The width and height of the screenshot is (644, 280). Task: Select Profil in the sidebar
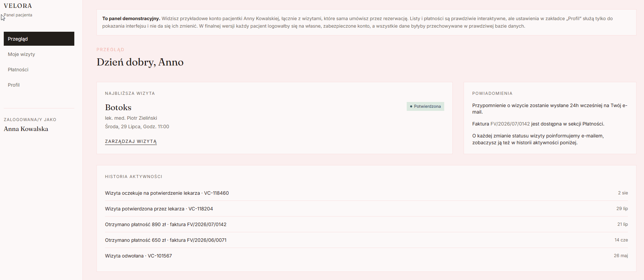[x=39, y=85]
